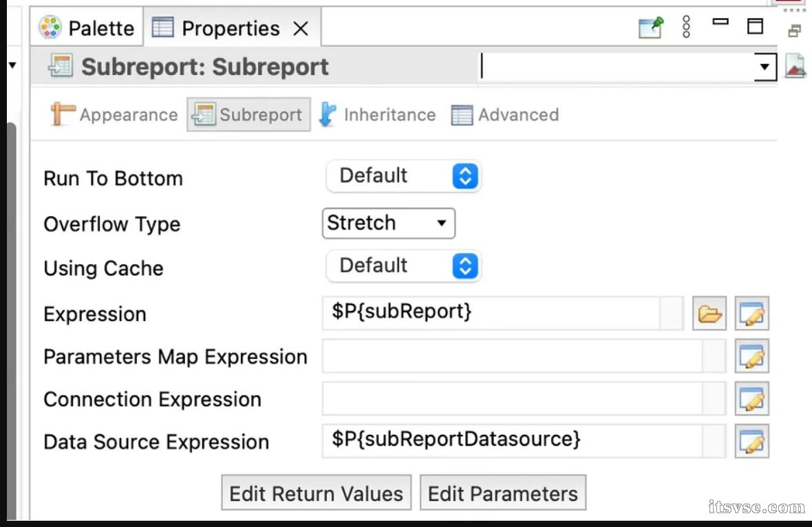Click the "Expression" label above Parameters Map Expression
This screenshot has height=527, width=812.
pos(95,314)
